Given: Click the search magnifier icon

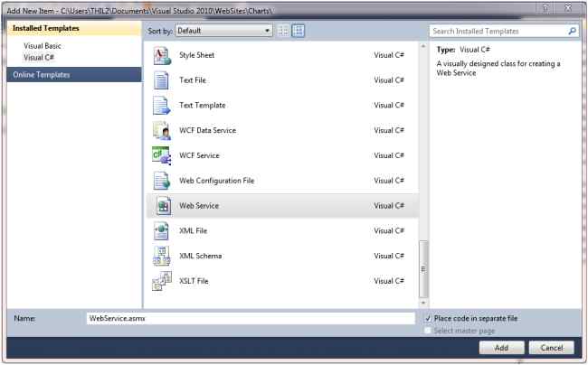Looking at the screenshot, I should click(572, 31).
